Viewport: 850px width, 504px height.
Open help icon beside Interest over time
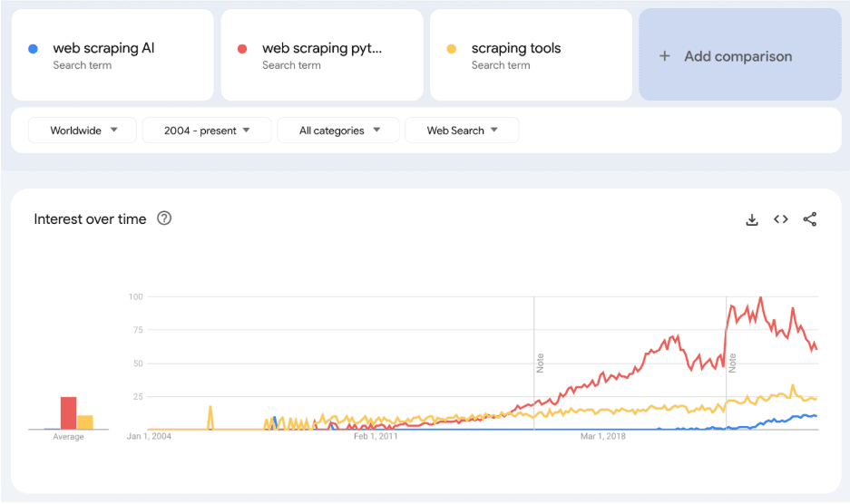pos(164,218)
